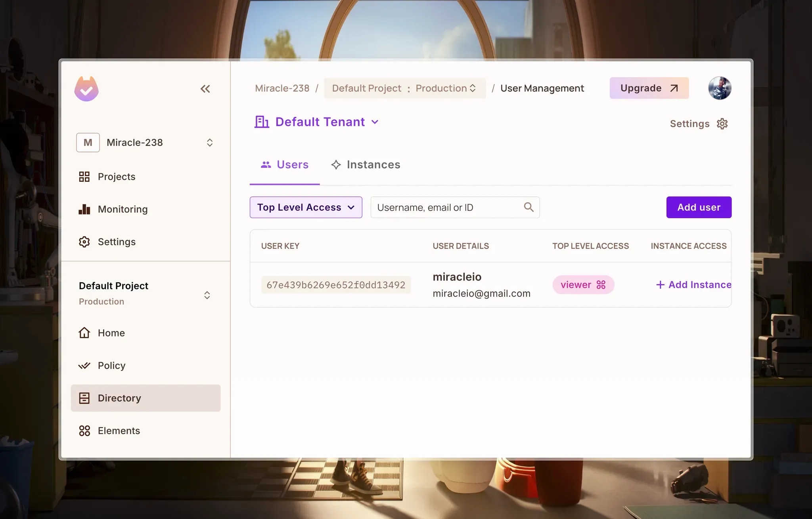Click the Add user button

click(x=699, y=207)
